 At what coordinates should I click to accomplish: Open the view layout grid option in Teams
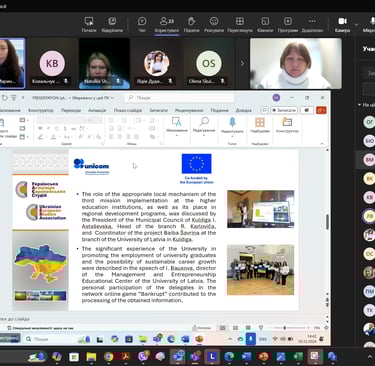[240, 25]
